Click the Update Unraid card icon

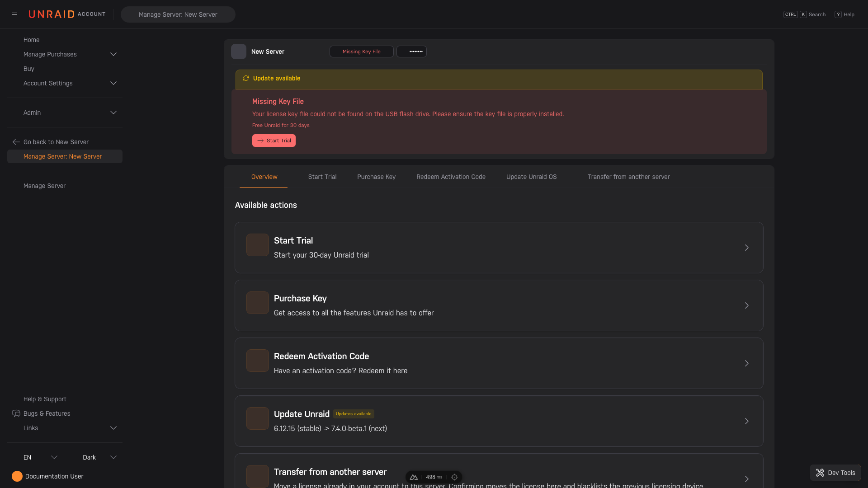click(258, 418)
